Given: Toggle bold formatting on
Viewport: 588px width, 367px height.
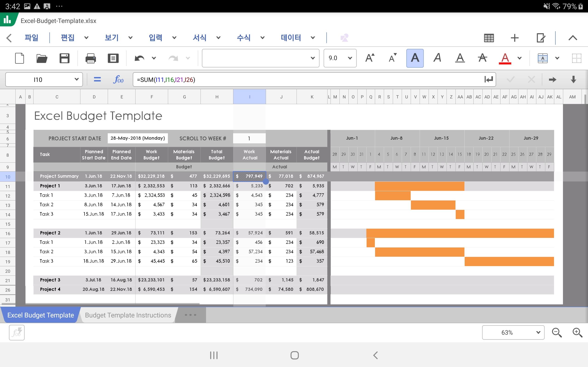Looking at the screenshot, I should 415,58.
